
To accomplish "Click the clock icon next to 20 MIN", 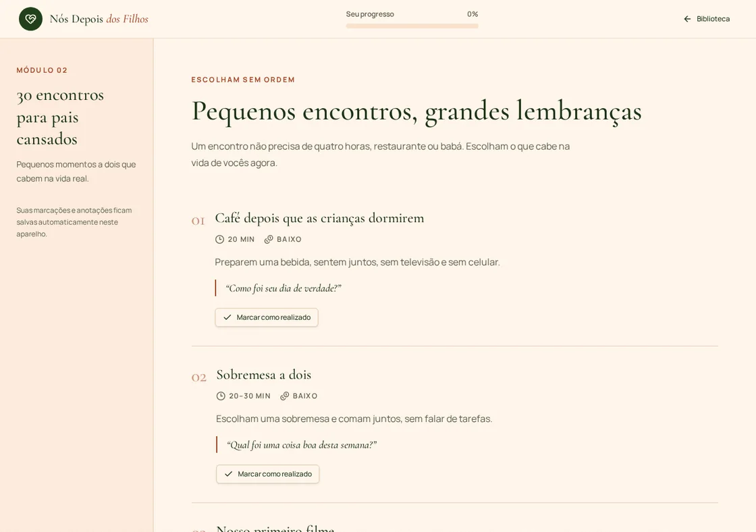I will [x=219, y=239].
